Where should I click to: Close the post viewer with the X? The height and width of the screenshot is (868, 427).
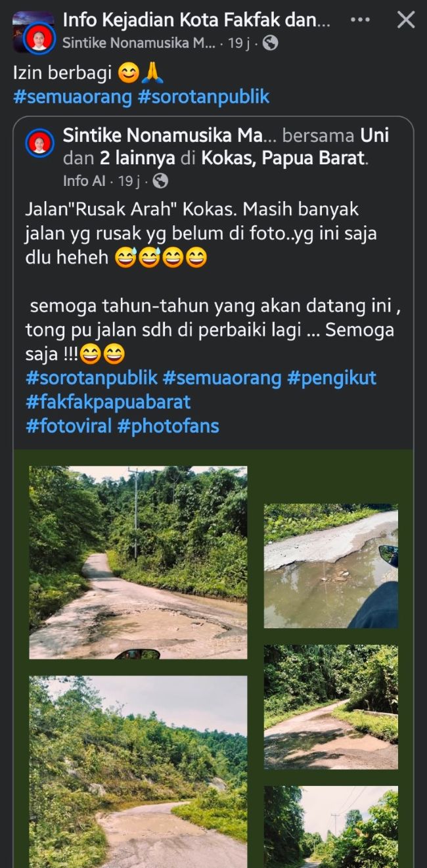click(x=406, y=20)
